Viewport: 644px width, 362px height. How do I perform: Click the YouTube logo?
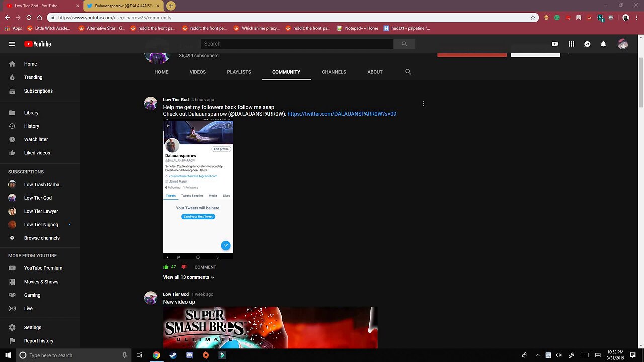coord(38,44)
